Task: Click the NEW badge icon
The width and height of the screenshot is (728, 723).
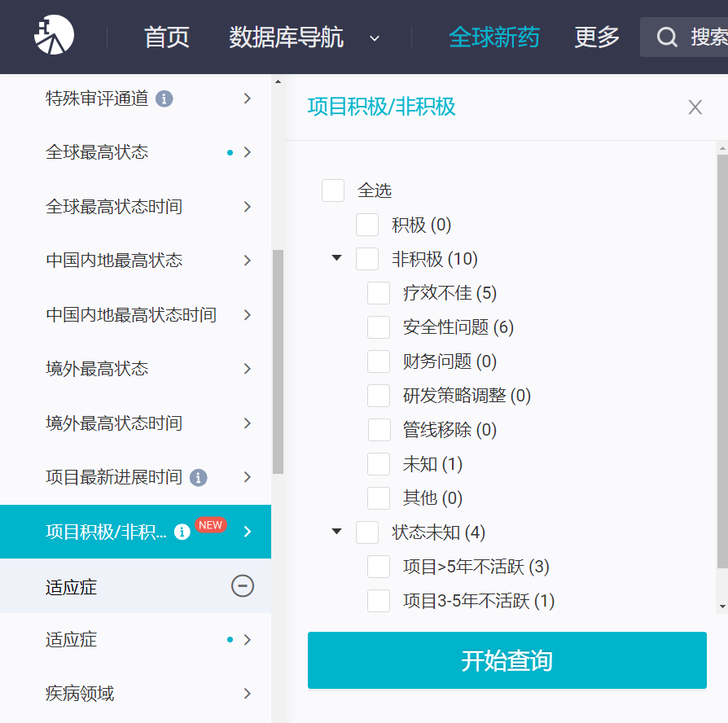Action: tap(211, 524)
